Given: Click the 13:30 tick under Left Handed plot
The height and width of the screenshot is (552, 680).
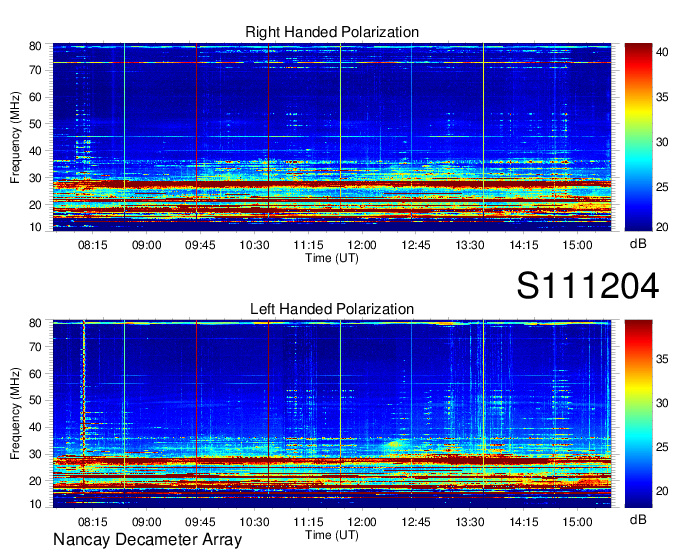Looking at the screenshot, I should click(470, 522).
